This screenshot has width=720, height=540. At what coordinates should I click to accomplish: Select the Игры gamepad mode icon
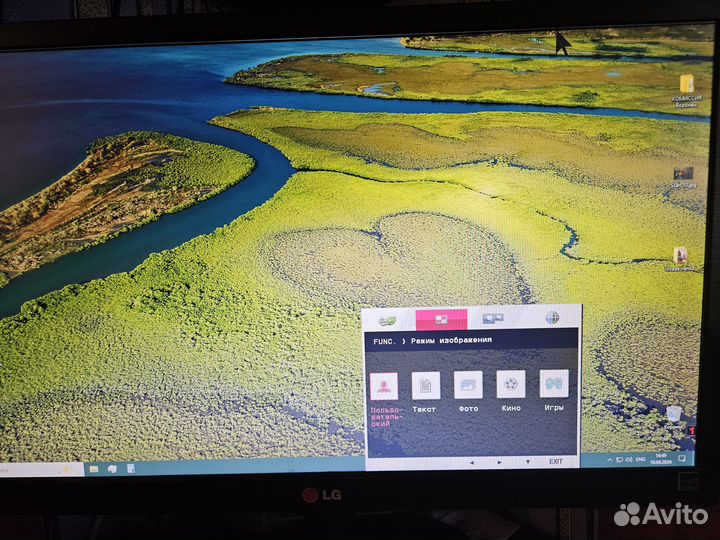(554, 384)
